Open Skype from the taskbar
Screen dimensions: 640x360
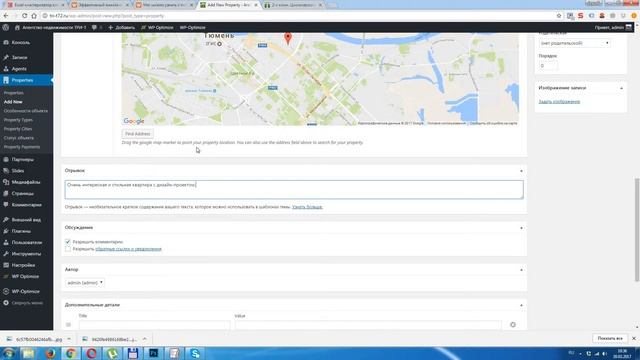pyautogui.click(x=195, y=353)
